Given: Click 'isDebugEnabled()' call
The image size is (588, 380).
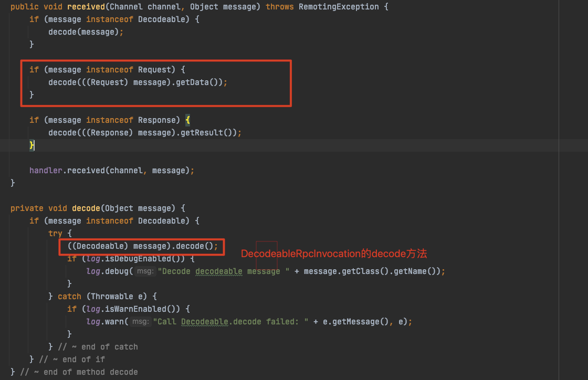Looking at the screenshot, I should pos(145,259).
